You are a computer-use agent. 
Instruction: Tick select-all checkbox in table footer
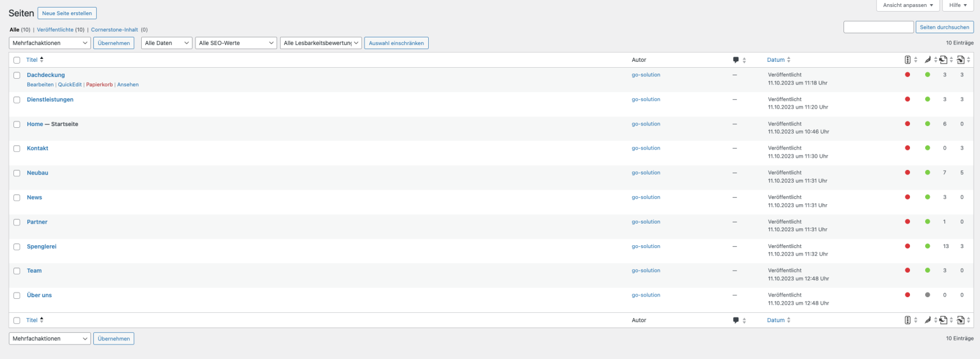point(17,320)
